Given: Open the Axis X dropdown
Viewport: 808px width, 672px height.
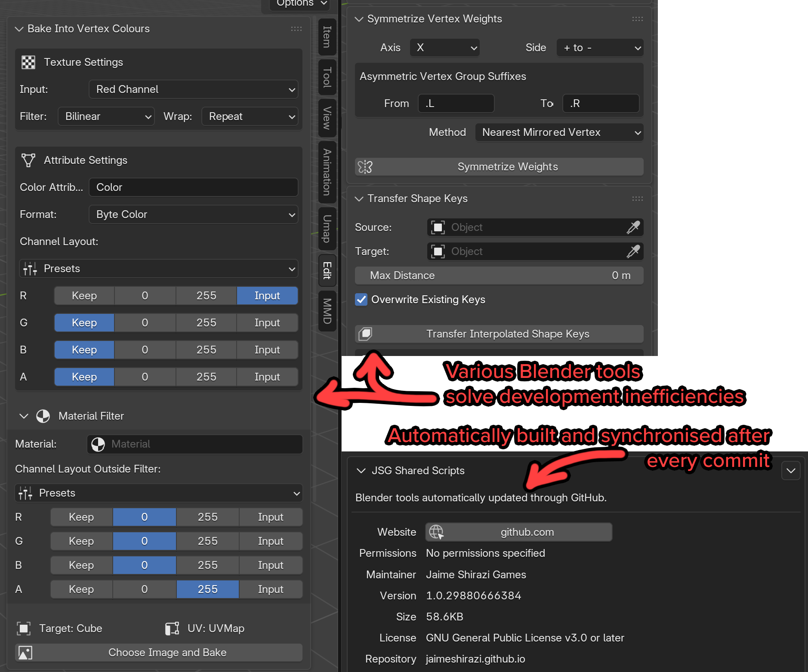Looking at the screenshot, I should pyautogui.click(x=445, y=48).
